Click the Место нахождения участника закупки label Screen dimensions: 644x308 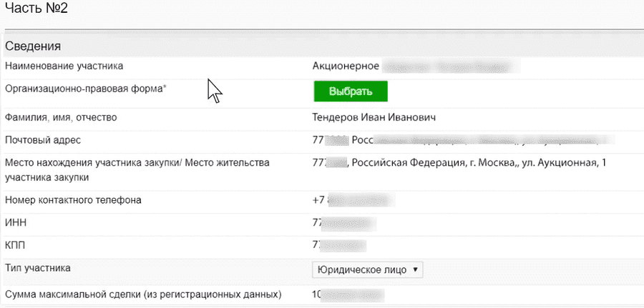pos(137,170)
